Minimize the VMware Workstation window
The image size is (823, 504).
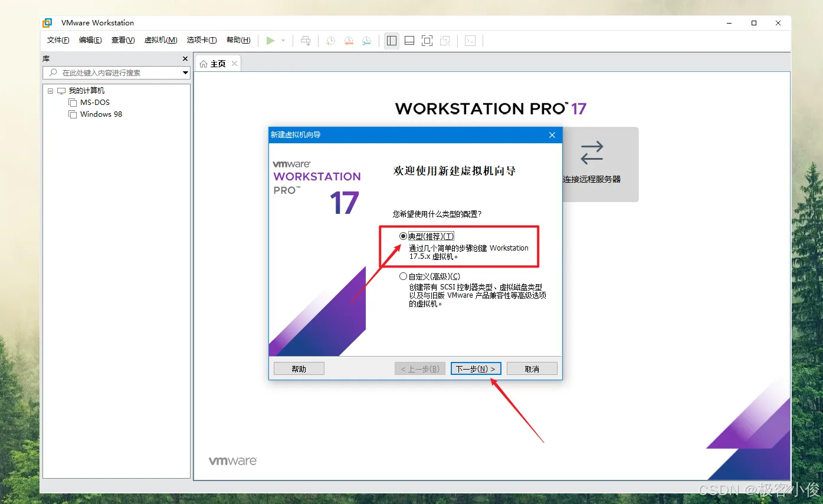pyautogui.click(x=729, y=23)
